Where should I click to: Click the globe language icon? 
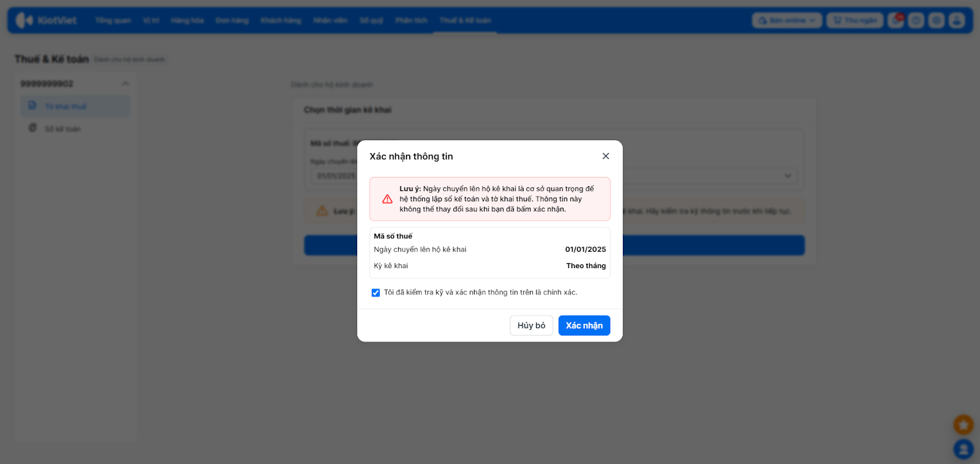(x=937, y=20)
